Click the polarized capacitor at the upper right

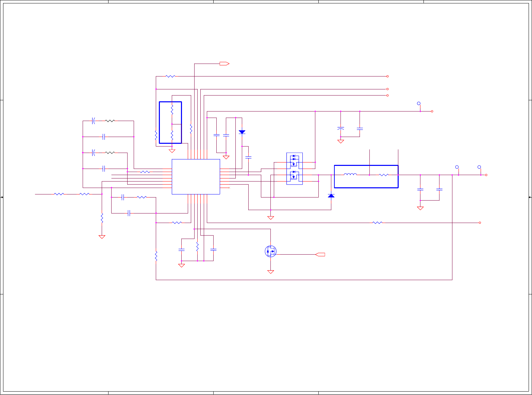click(x=340, y=128)
